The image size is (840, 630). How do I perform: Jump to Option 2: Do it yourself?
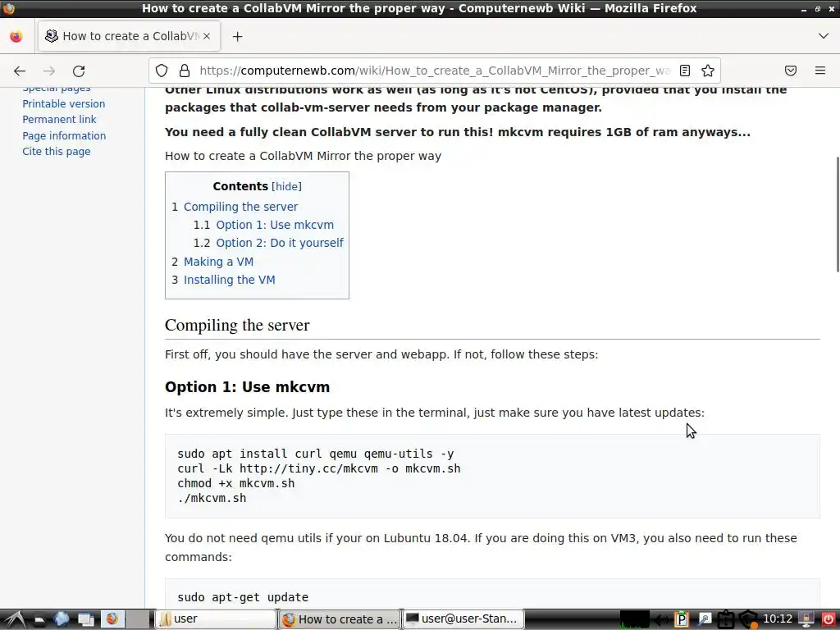pyautogui.click(x=280, y=243)
